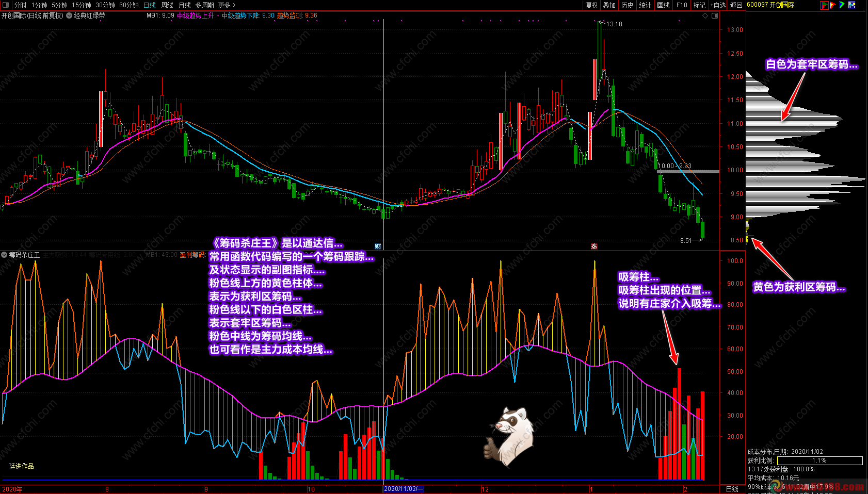This screenshot has height=494, width=868.
Task: Select the 15分钟 period
Action: [82, 5]
